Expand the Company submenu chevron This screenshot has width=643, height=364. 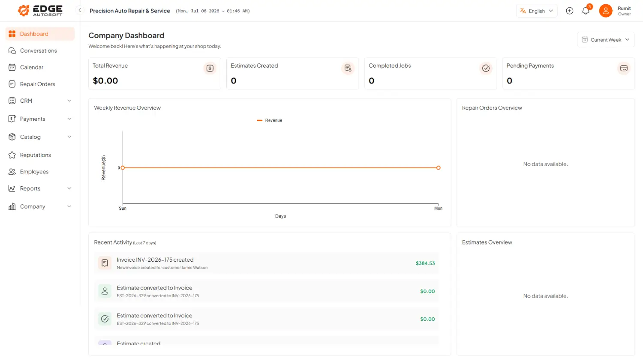69,206
